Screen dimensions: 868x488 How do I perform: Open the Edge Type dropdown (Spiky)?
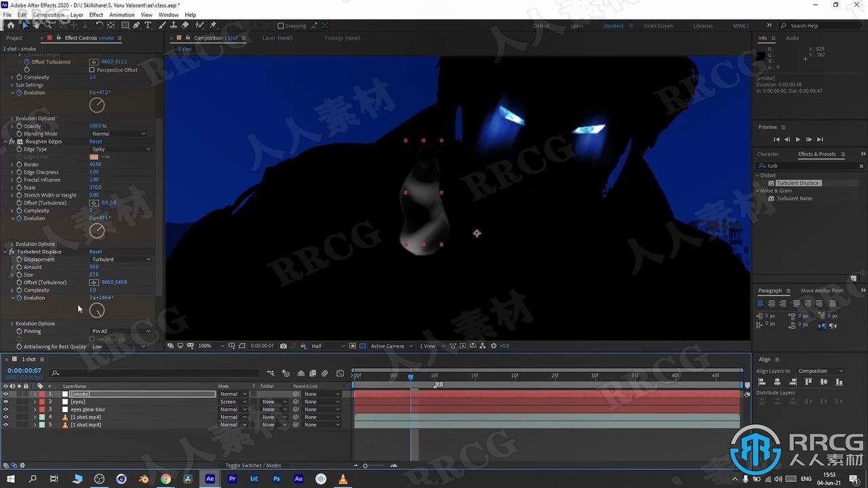click(x=121, y=149)
